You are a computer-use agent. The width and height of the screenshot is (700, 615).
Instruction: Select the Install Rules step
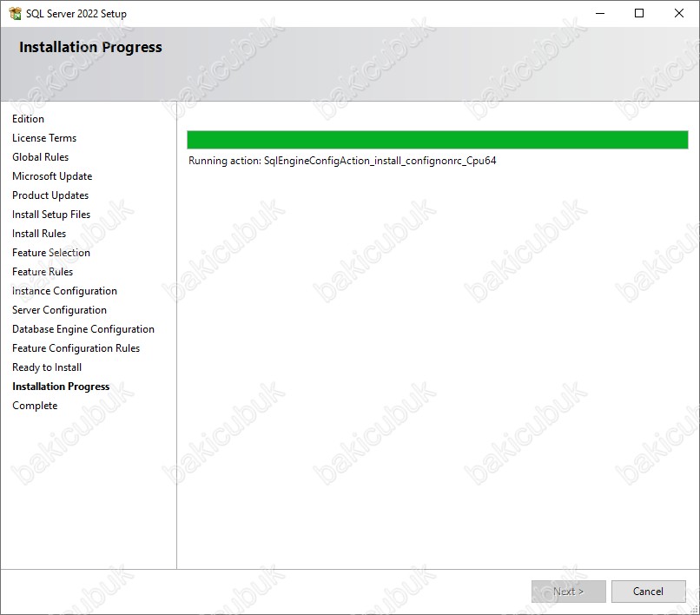[39, 234]
